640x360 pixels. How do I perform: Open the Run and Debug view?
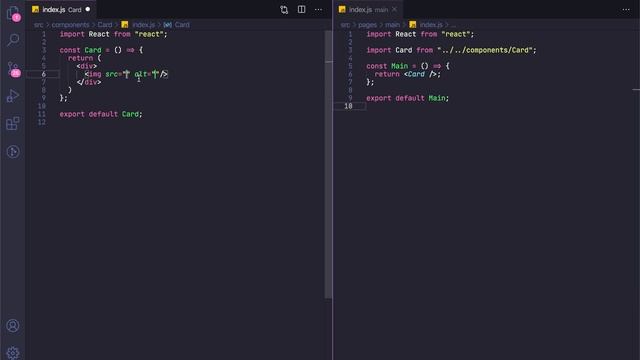click(x=13, y=96)
